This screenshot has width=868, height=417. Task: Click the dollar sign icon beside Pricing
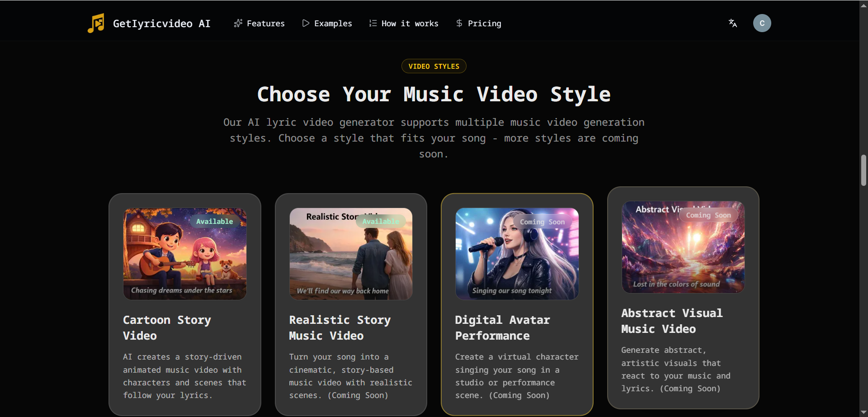tap(460, 23)
